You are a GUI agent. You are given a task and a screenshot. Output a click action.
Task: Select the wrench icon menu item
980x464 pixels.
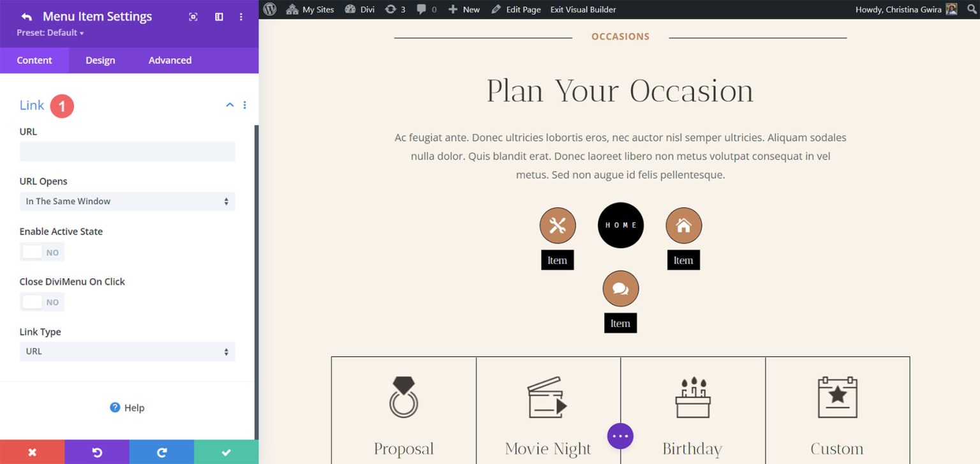pos(557,225)
